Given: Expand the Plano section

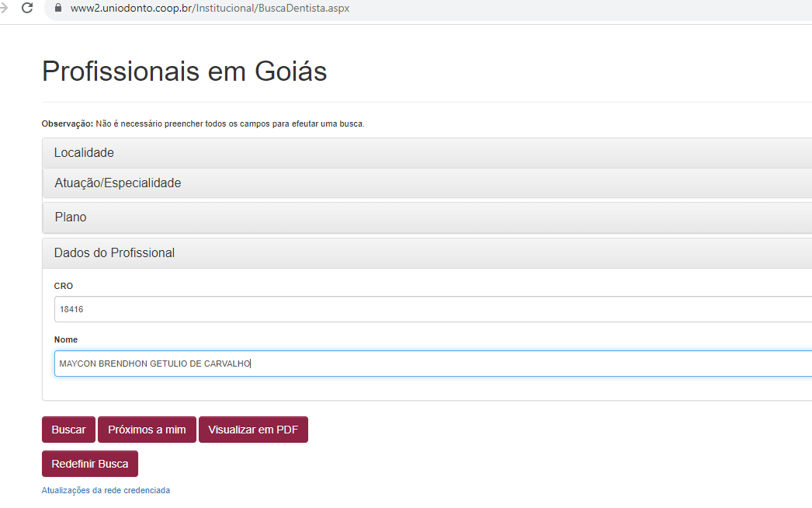Looking at the screenshot, I should (71, 217).
